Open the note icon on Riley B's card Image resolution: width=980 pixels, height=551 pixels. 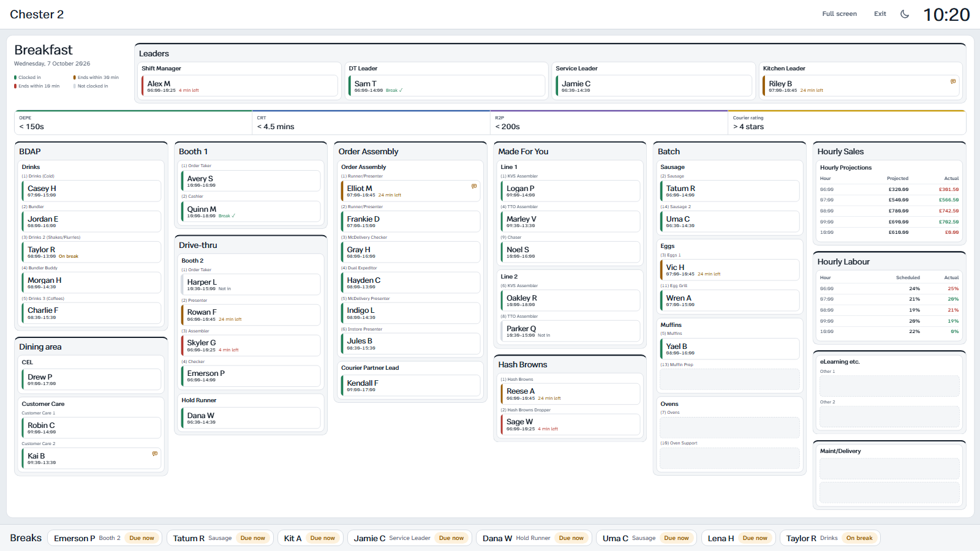[x=953, y=81]
